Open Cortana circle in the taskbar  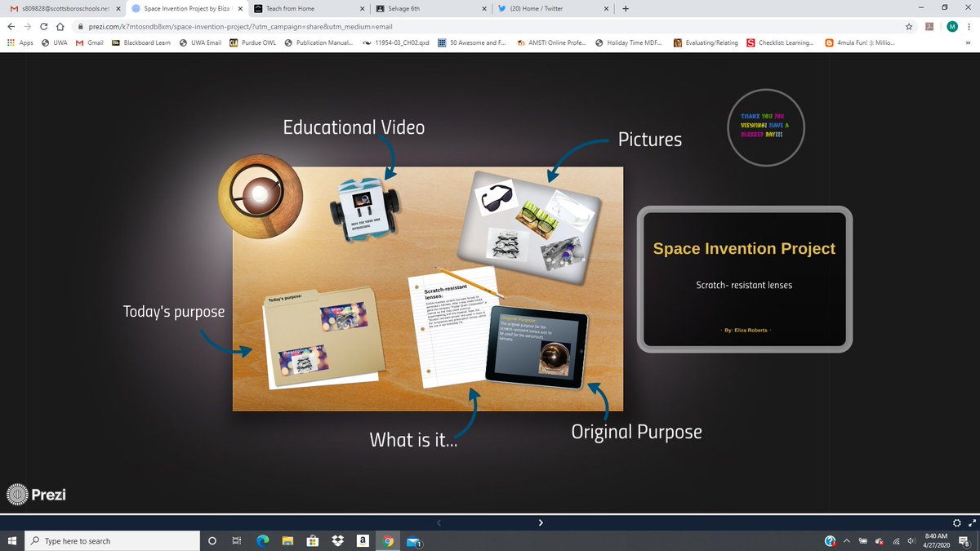pos(212,540)
